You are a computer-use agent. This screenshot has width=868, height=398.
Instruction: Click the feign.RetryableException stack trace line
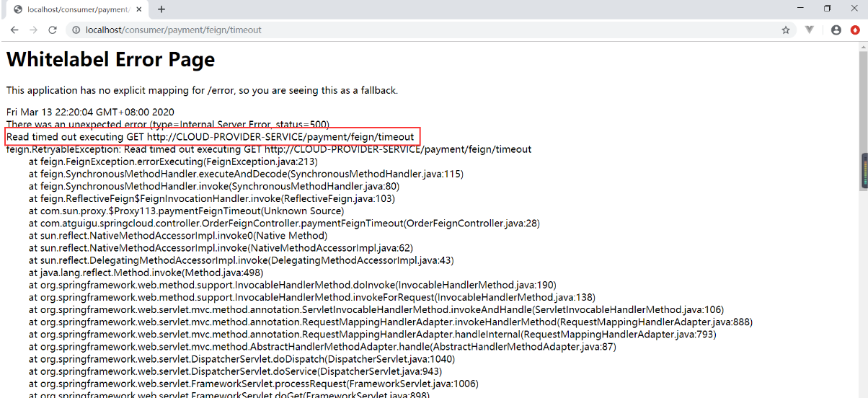coord(268,150)
